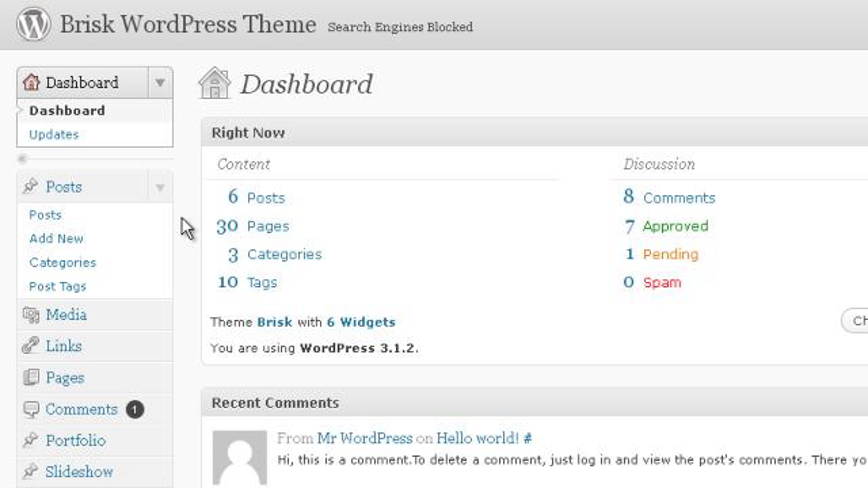Viewport: 868px width, 488px height.
Task: Click the 8 comments count number
Action: (x=629, y=196)
